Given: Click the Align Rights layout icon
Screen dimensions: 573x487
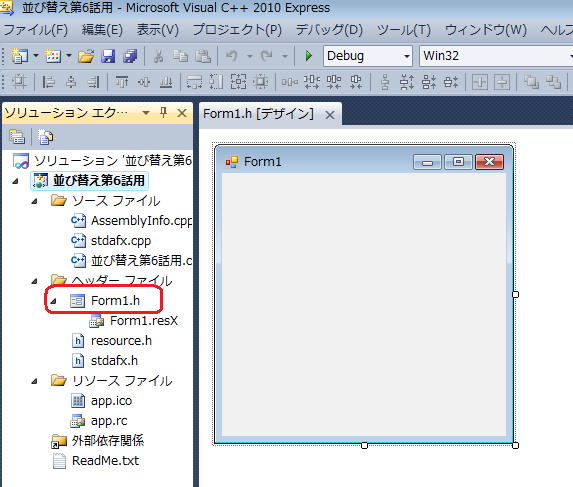Looking at the screenshot, I should (x=94, y=82).
